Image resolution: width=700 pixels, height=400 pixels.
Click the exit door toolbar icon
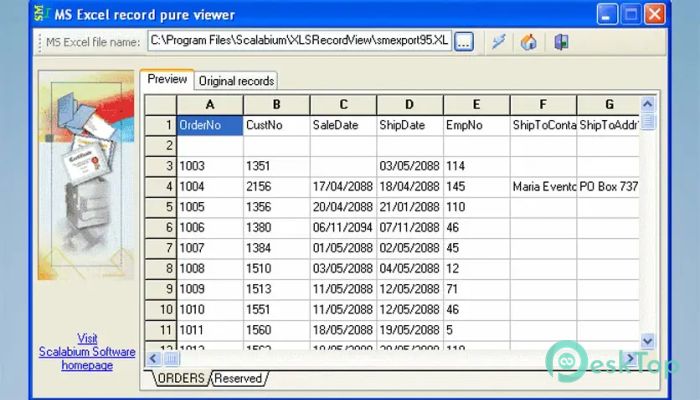tap(561, 42)
